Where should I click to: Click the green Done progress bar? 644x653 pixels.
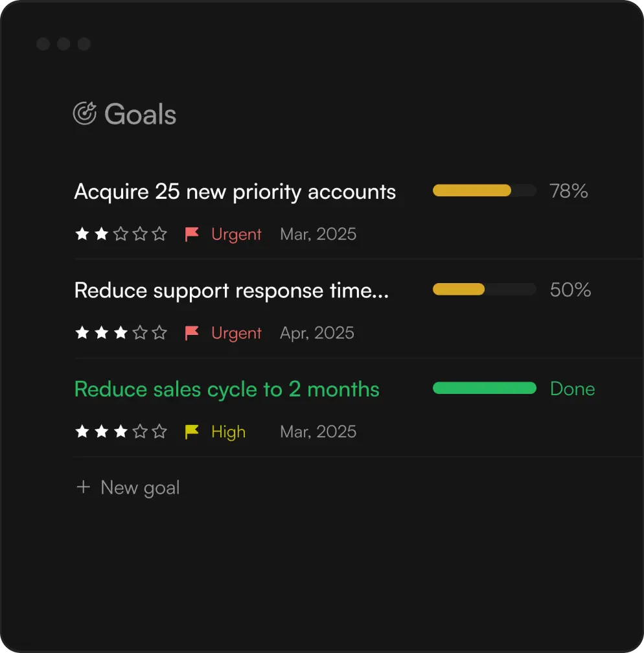[484, 388]
